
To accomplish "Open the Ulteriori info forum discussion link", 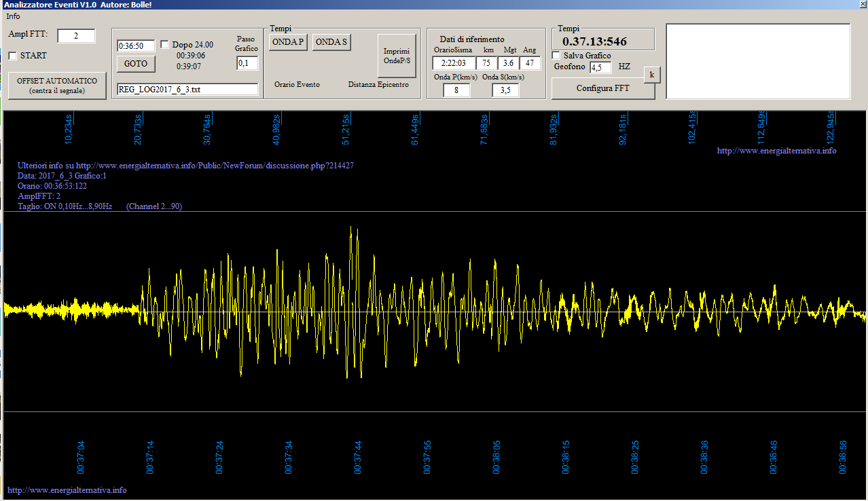I will (186, 166).
